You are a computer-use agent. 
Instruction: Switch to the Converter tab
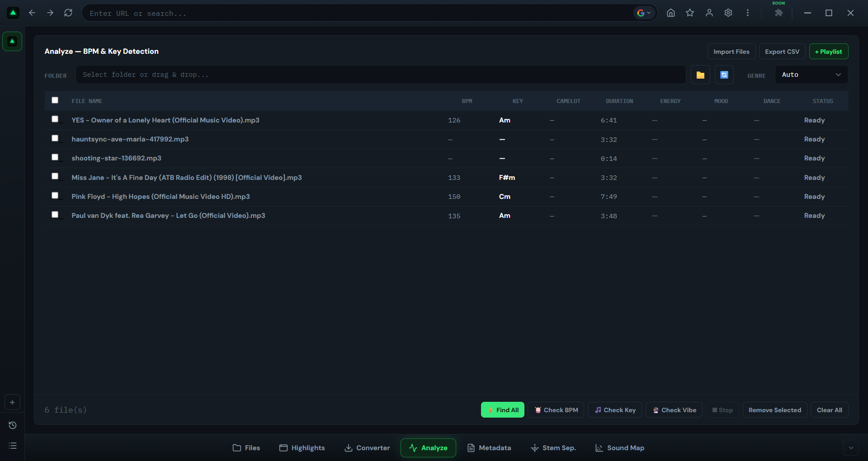tap(367, 448)
